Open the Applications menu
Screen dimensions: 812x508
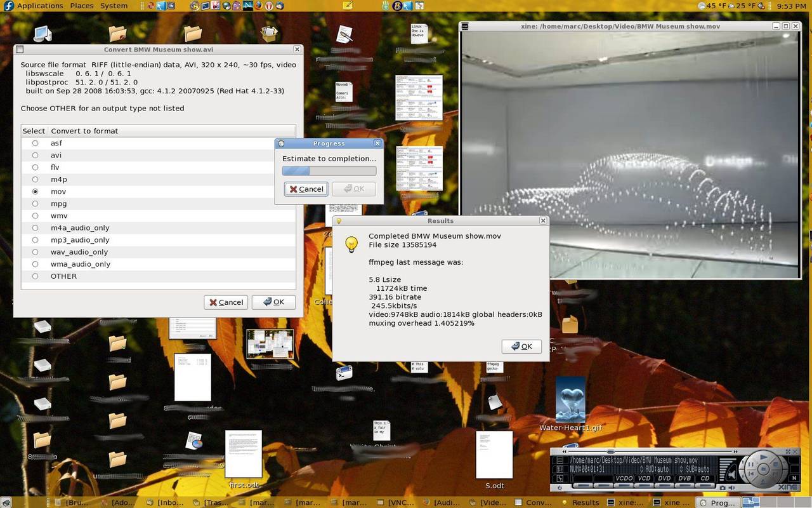tap(40, 6)
